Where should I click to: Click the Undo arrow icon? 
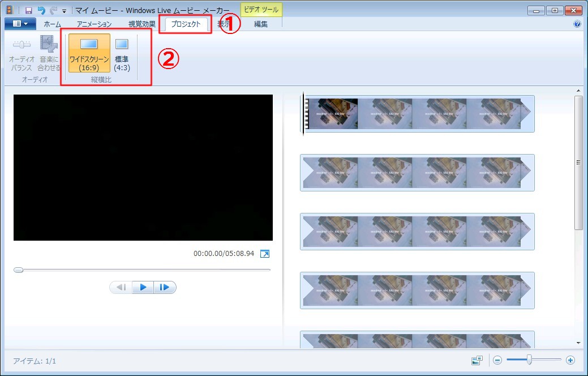click(41, 10)
